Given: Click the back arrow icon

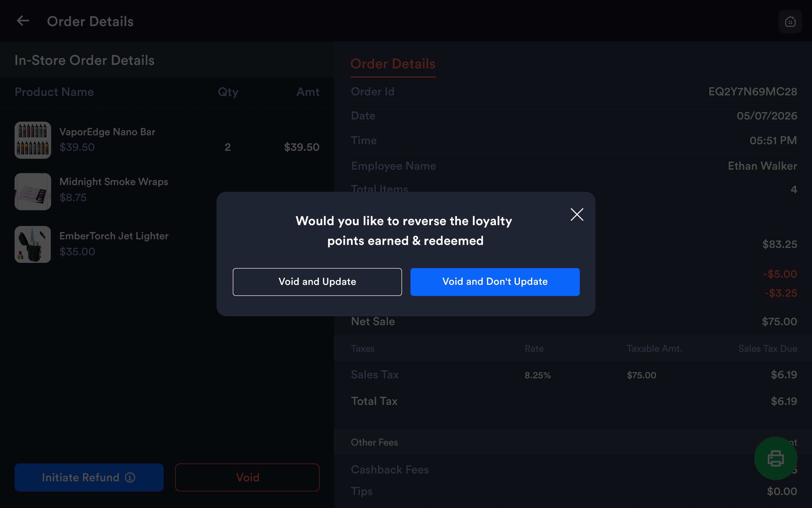Looking at the screenshot, I should [23, 21].
